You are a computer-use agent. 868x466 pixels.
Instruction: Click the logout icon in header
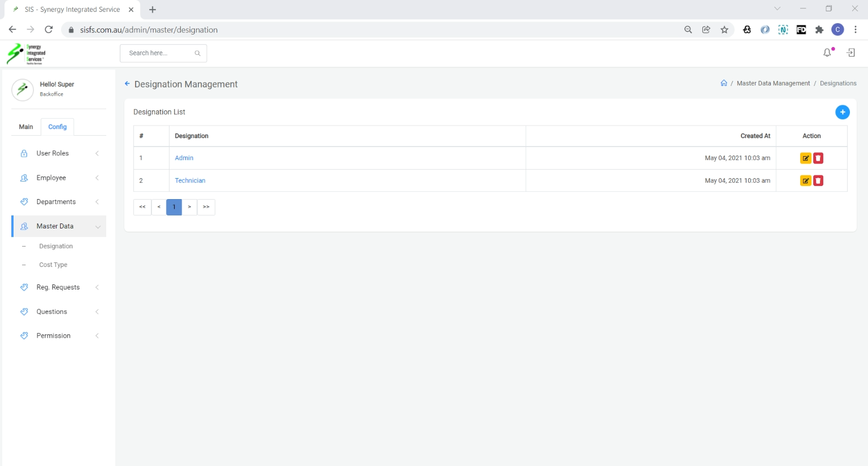(x=850, y=53)
